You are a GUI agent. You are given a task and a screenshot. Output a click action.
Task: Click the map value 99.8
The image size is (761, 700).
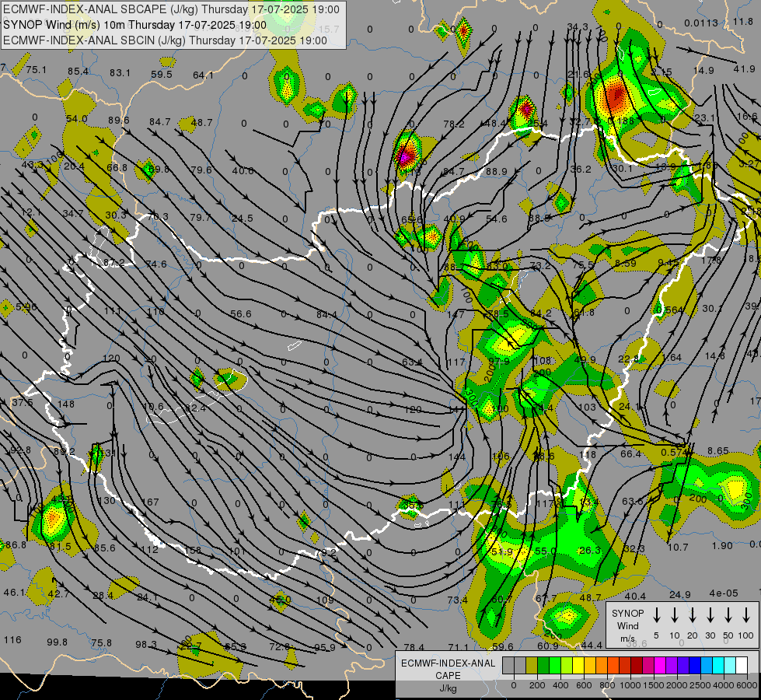point(58,642)
